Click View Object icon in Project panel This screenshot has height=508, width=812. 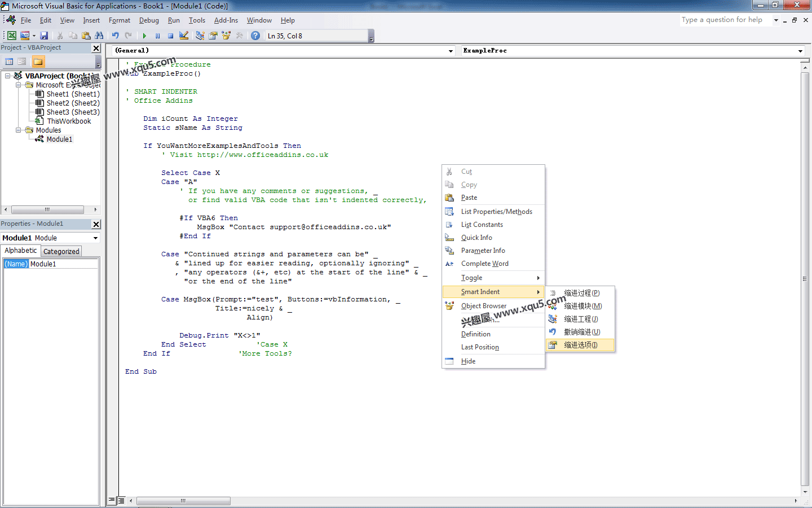pyautogui.click(x=22, y=62)
